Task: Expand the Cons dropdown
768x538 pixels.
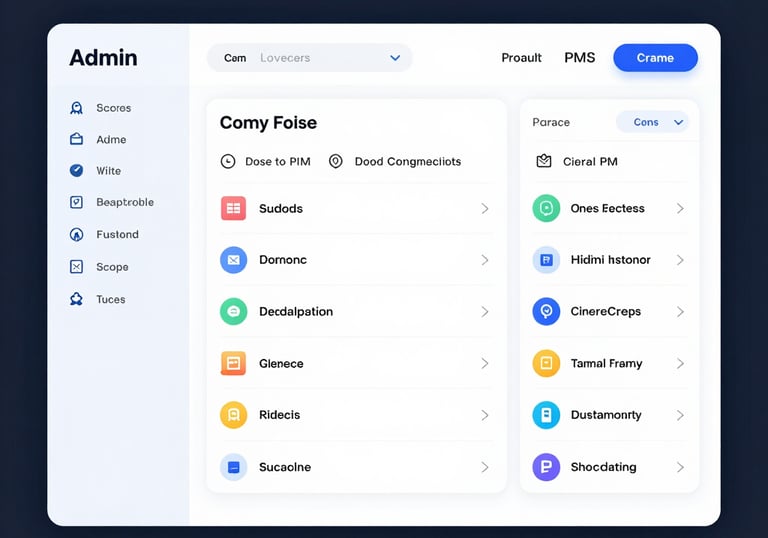Action: (652, 122)
